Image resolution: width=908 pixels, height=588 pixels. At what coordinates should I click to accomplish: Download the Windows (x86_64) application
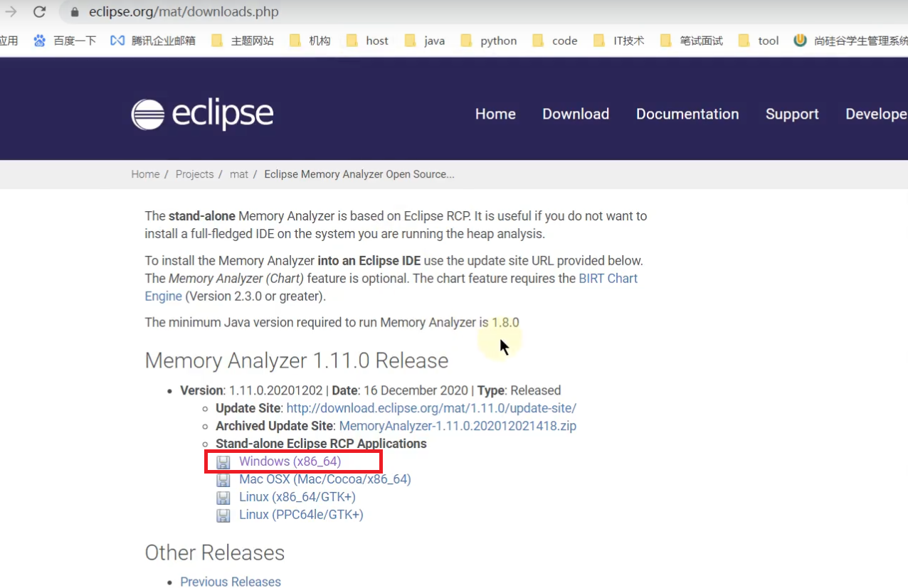tap(290, 461)
